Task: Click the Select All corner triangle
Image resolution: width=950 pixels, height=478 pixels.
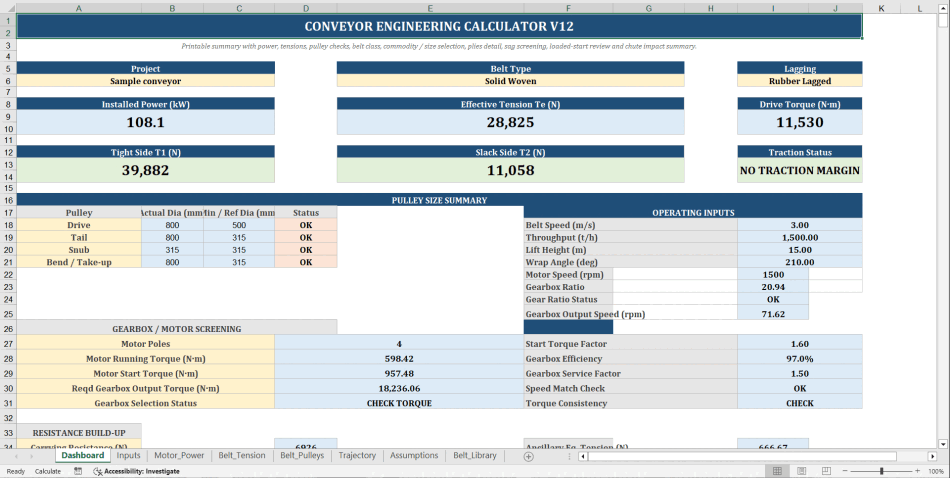Action: 8,8
